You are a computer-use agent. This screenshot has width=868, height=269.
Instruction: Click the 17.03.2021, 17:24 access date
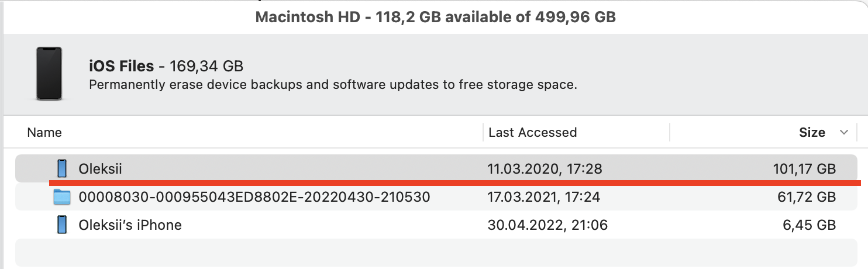543,197
